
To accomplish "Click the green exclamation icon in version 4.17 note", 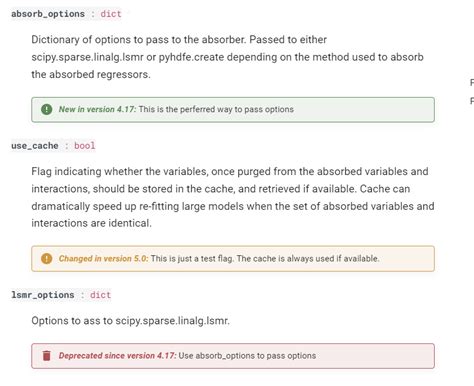I will click(46, 109).
